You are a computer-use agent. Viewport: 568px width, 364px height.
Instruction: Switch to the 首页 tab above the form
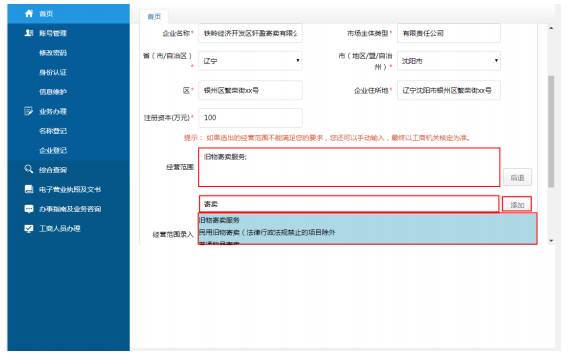coord(154,16)
